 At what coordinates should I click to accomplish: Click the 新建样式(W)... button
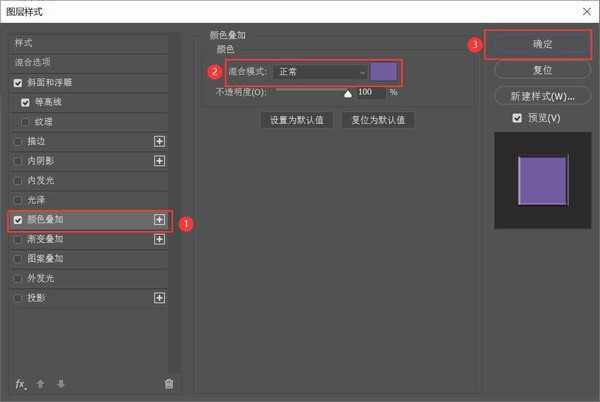[542, 97]
